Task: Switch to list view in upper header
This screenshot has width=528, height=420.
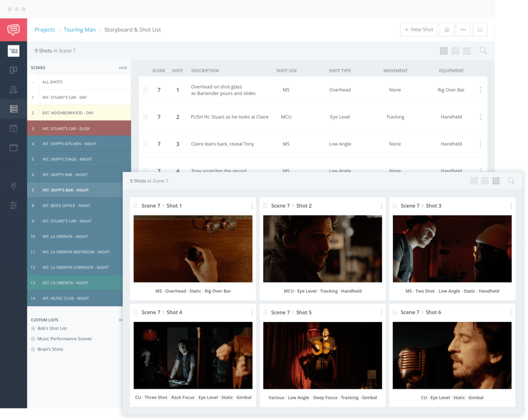Action: [444, 51]
